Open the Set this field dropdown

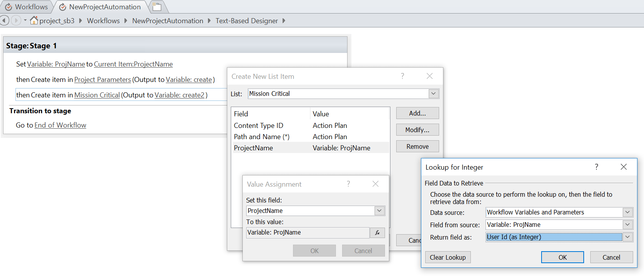point(380,211)
